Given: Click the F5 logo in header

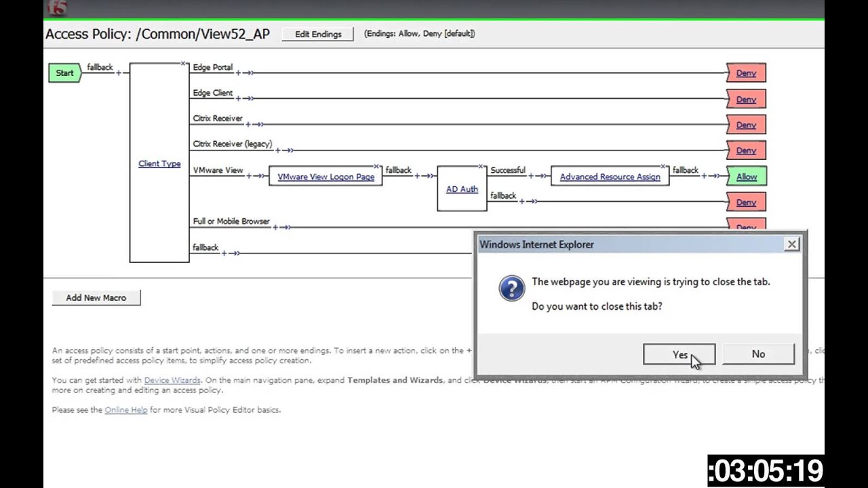Looking at the screenshot, I should tap(57, 9).
